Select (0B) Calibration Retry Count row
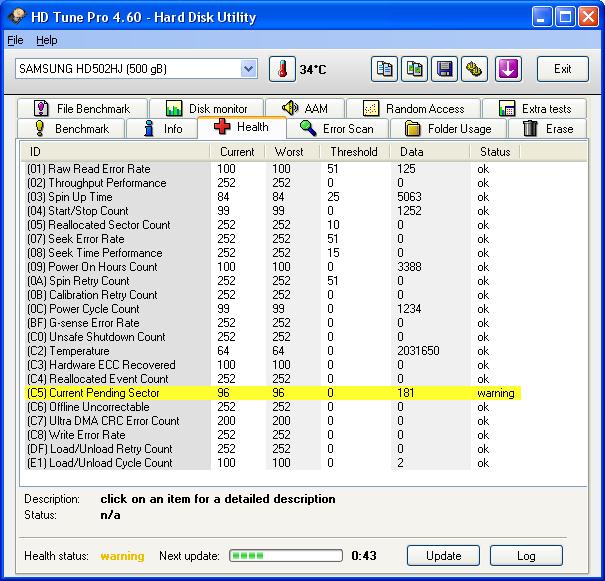605x581 pixels. click(x=272, y=295)
